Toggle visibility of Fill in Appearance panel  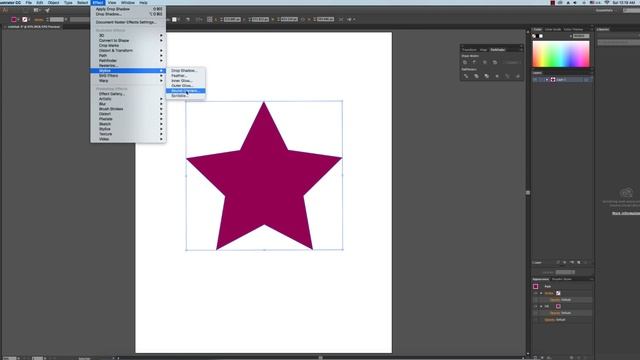[x=535, y=306]
